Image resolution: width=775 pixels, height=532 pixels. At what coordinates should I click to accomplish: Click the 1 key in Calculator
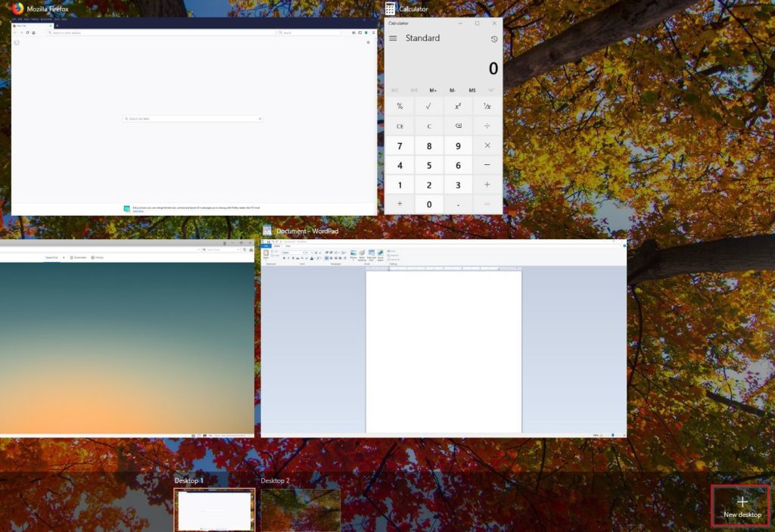[400, 185]
